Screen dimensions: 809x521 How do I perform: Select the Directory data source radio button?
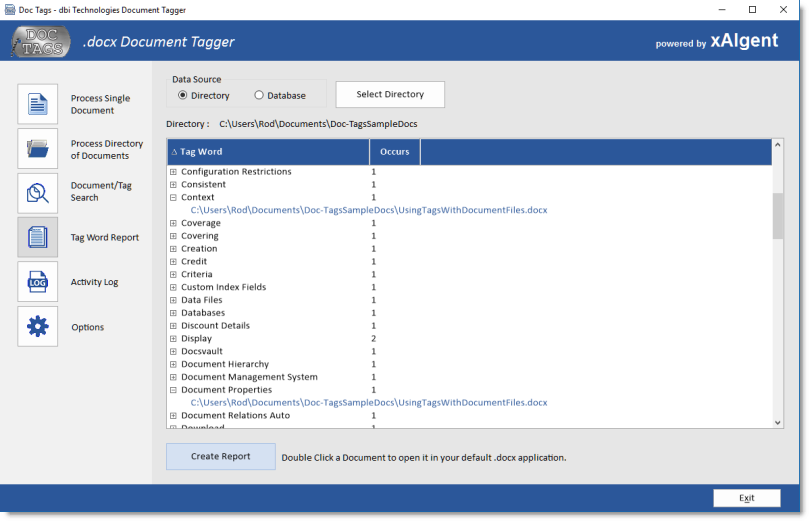pyautogui.click(x=183, y=96)
